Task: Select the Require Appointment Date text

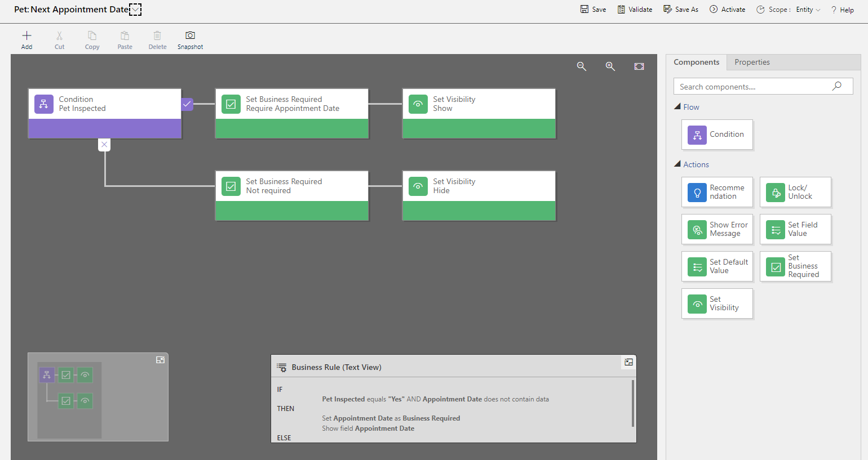Action: point(293,109)
